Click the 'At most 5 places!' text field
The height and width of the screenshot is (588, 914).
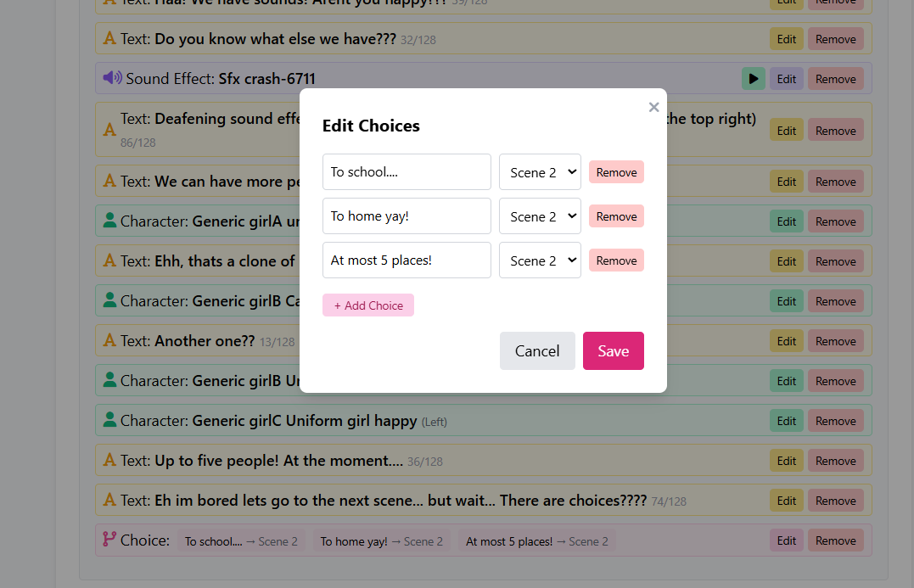407,260
